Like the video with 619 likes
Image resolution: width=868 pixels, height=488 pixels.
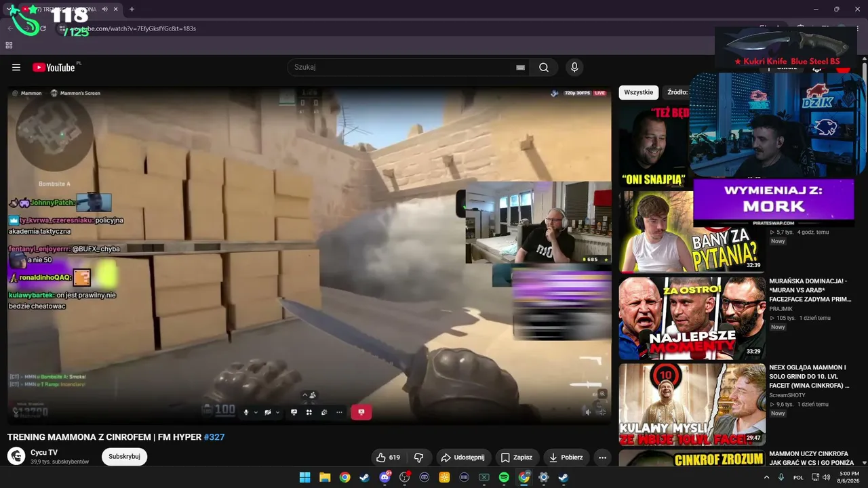click(x=389, y=457)
